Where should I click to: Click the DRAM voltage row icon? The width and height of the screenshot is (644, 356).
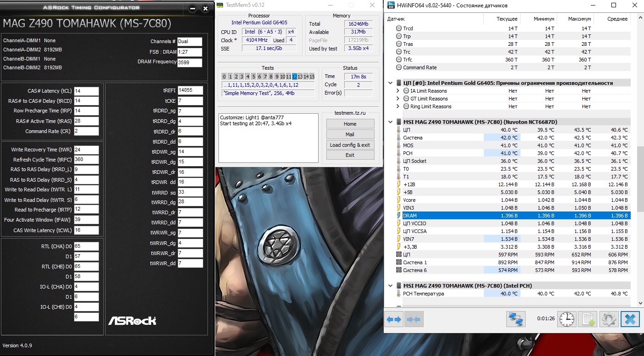pyautogui.click(x=398, y=216)
